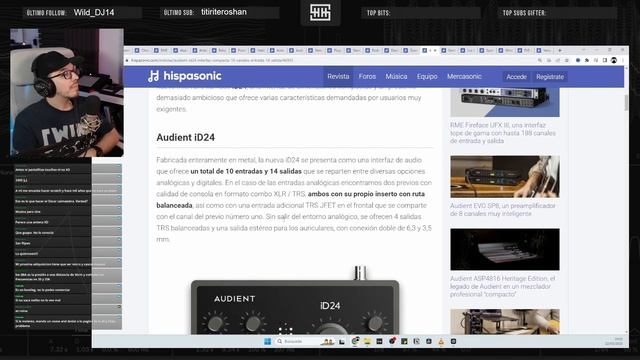Click the page scrollbar thumb
Image resolution: width=640 pixels, height=360 pixels.
[x=626, y=102]
